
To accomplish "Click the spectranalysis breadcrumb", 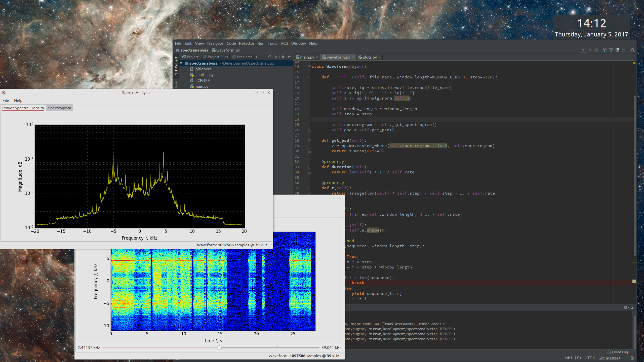I will point(192,50).
